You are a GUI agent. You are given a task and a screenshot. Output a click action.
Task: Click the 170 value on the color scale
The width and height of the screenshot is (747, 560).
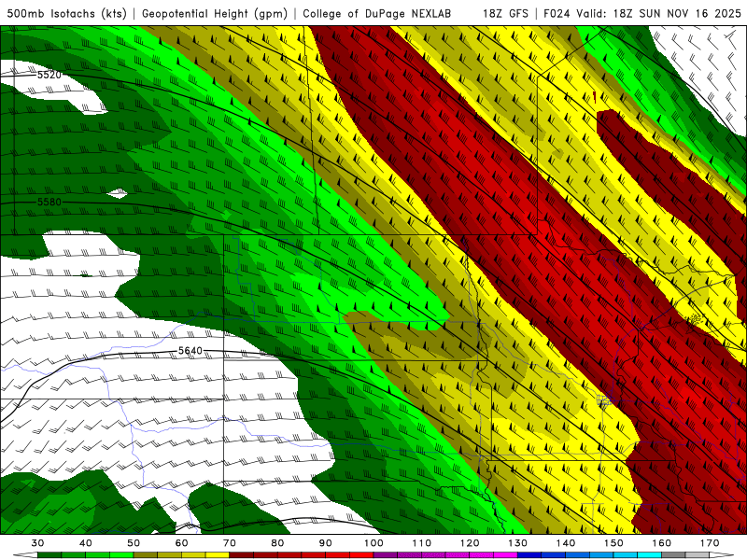pyautogui.click(x=710, y=543)
